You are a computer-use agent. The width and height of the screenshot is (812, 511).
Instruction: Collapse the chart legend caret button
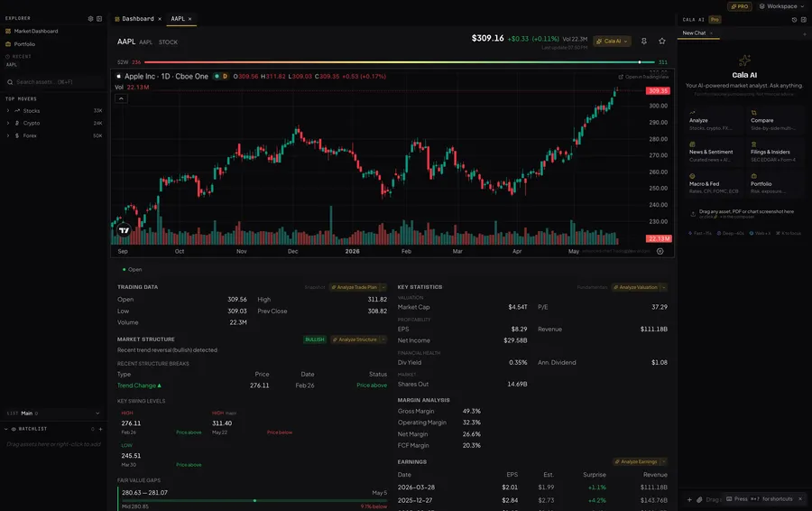121,98
